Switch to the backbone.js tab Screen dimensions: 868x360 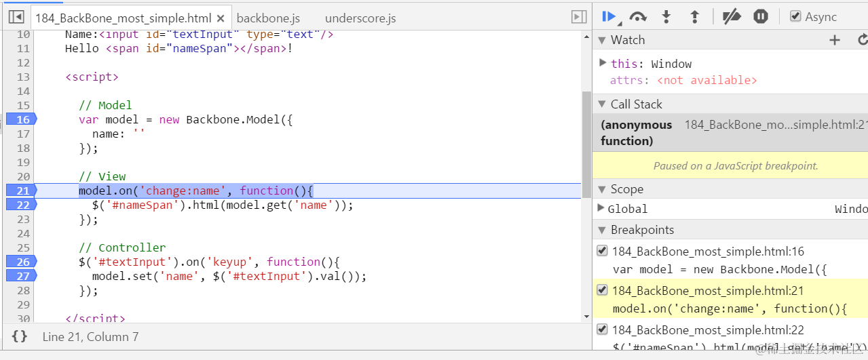(x=268, y=18)
